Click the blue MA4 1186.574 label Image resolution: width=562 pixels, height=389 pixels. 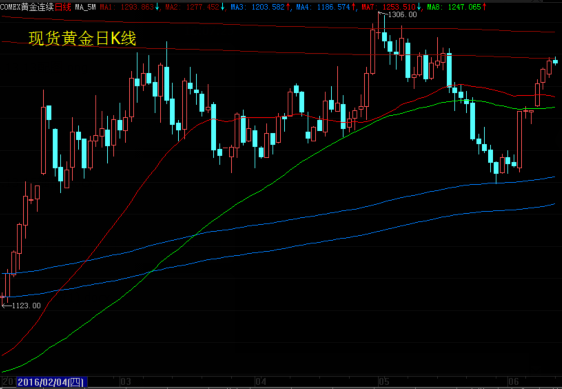[323, 7]
